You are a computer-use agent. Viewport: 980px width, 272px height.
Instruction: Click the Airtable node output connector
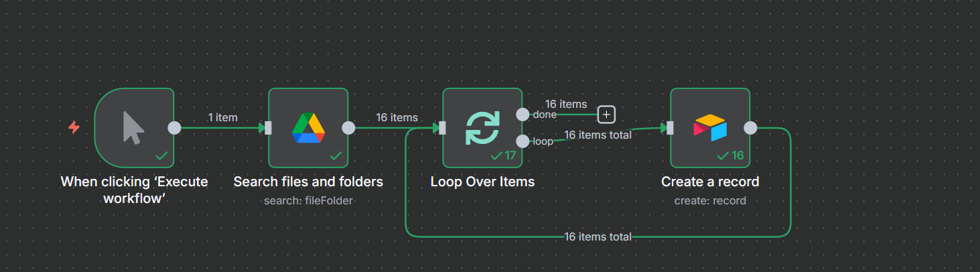pos(750,128)
